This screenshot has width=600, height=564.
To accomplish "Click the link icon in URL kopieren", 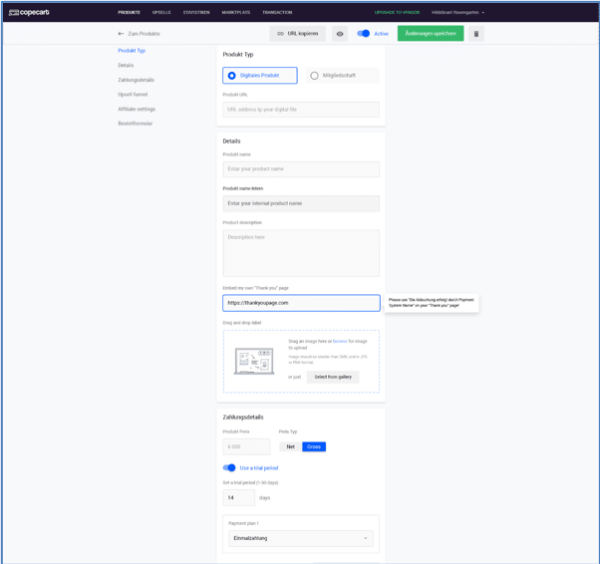I will (280, 33).
